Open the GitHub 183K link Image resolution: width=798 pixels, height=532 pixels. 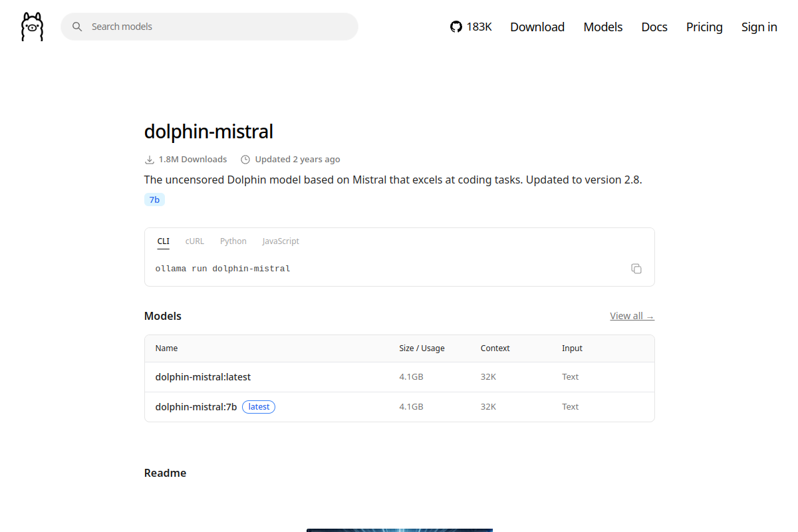click(471, 27)
